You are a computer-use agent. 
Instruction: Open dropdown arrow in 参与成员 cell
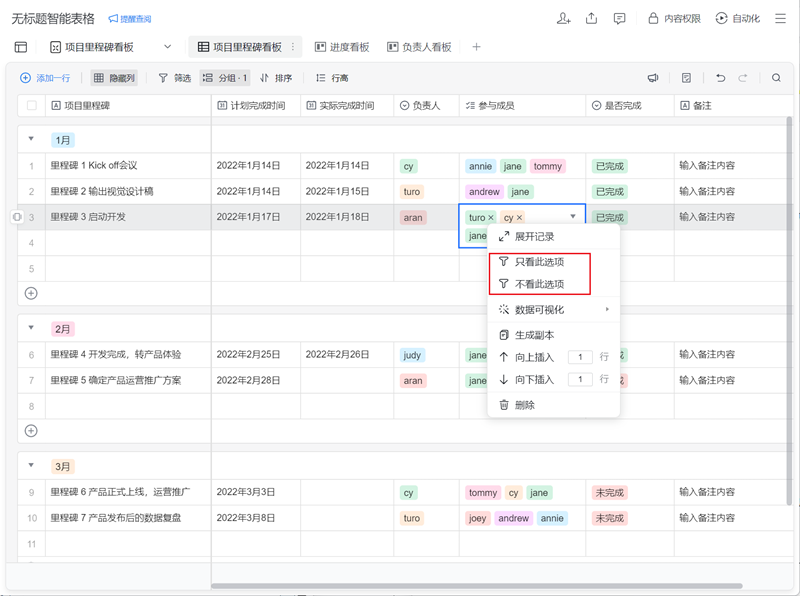click(x=573, y=217)
